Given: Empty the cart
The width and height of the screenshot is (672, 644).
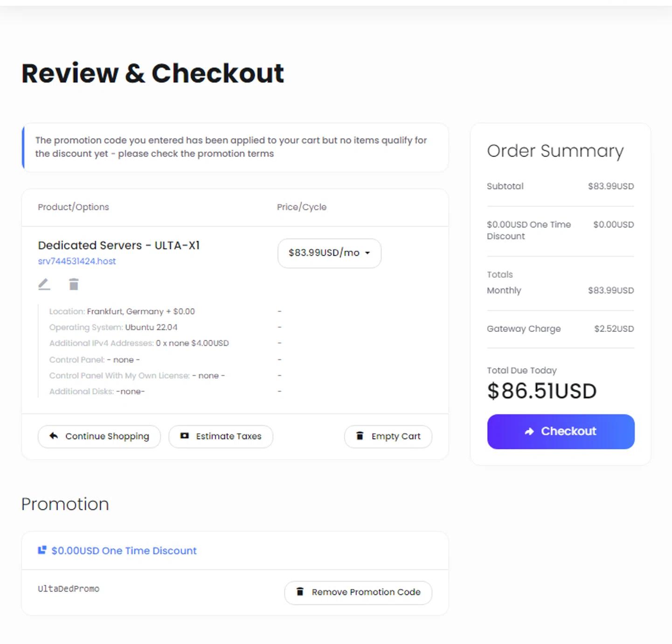Looking at the screenshot, I should point(388,436).
